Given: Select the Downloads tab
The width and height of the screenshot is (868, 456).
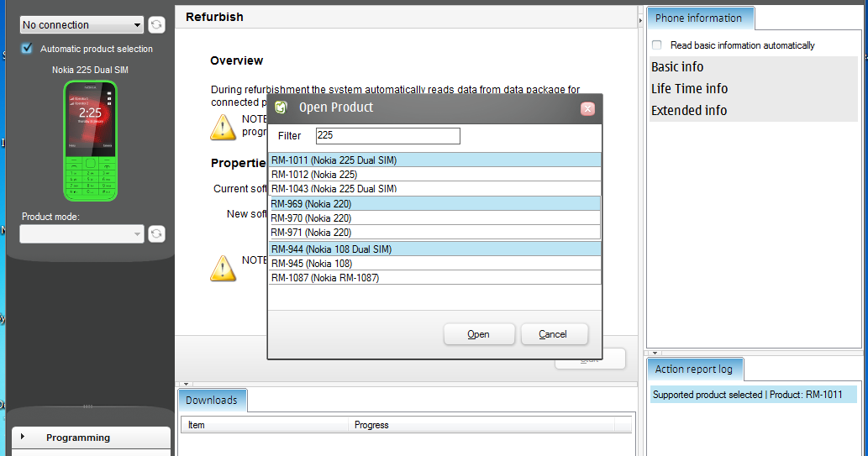Looking at the screenshot, I should 212,400.
